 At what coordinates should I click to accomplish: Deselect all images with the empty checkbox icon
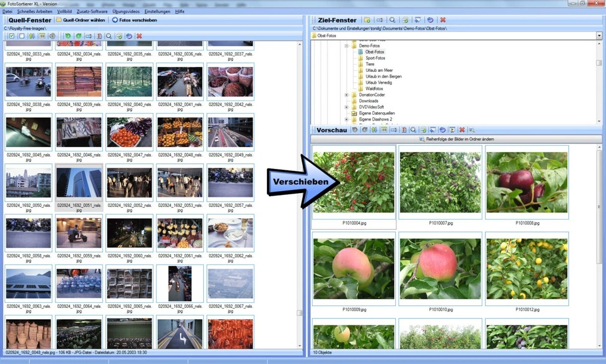pos(21,37)
